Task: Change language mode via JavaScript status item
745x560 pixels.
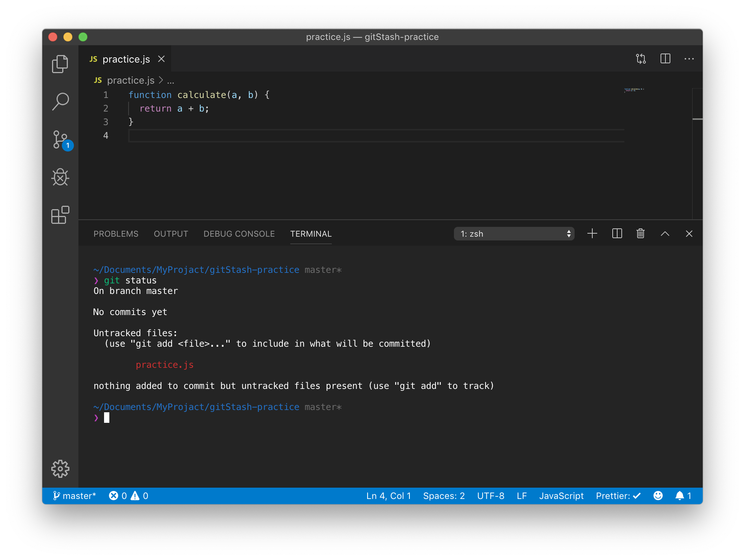Action: (x=561, y=496)
